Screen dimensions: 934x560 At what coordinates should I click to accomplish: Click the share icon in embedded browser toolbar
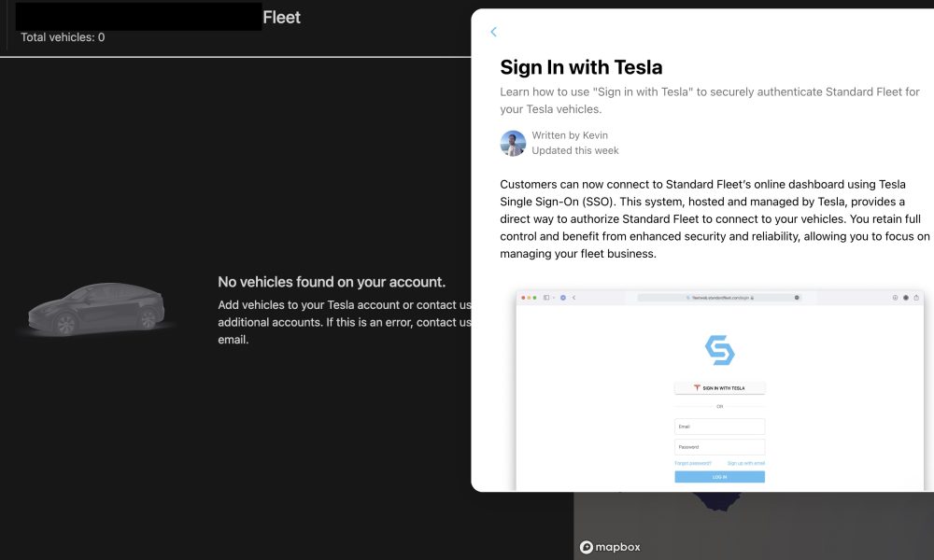tap(916, 298)
